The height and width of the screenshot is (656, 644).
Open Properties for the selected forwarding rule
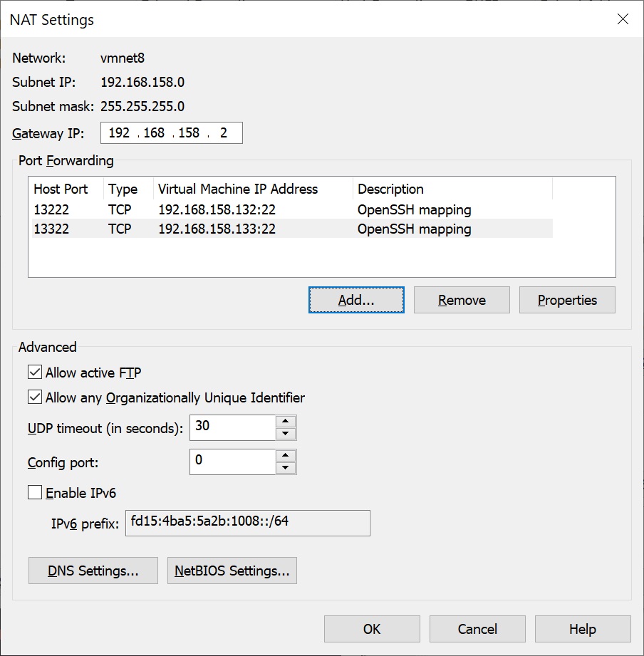tap(566, 299)
